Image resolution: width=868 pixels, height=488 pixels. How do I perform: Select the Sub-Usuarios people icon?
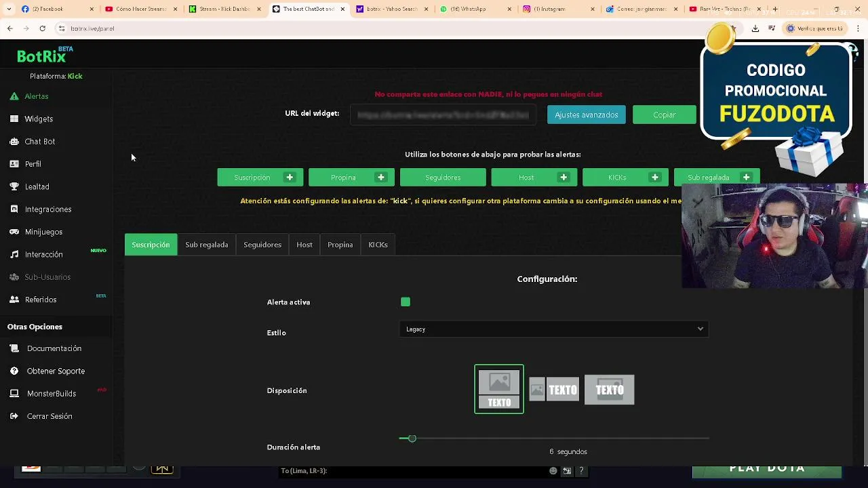[14, 277]
